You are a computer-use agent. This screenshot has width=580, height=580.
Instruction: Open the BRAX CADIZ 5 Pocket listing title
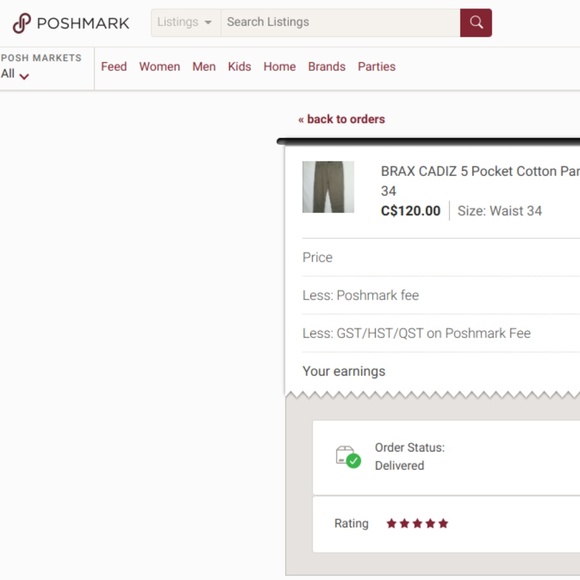480,181
